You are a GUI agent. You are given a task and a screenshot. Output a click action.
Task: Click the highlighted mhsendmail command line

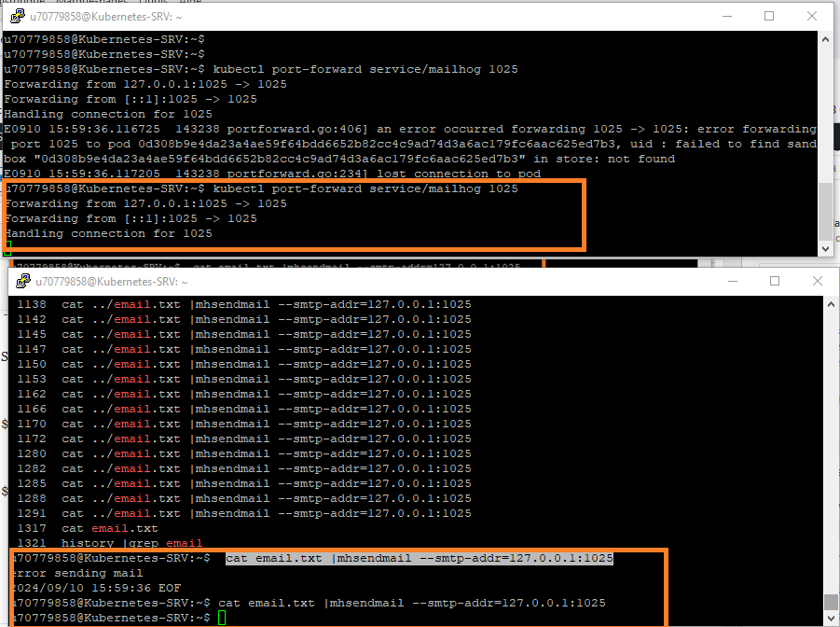pos(419,558)
